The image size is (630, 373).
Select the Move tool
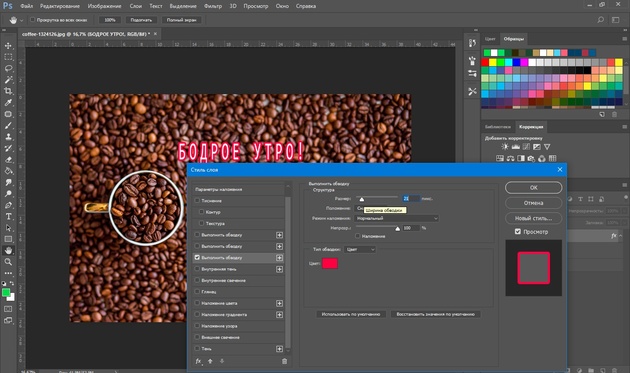click(x=8, y=46)
